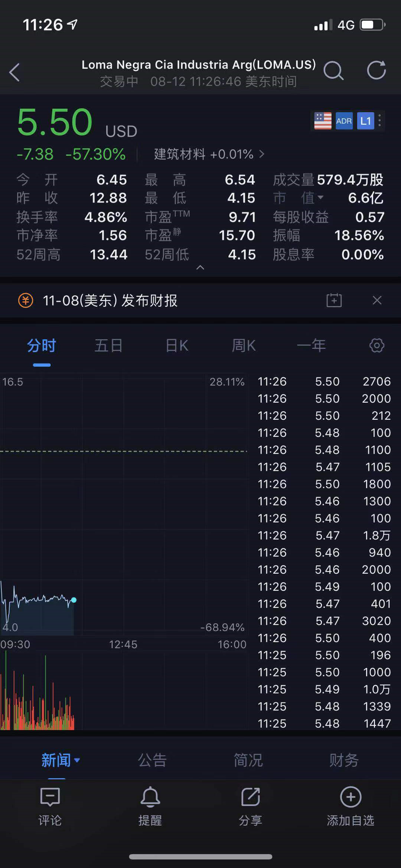The image size is (401, 868).
Task: Switch to the 五日 chart tab
Action: click(108, 346)
